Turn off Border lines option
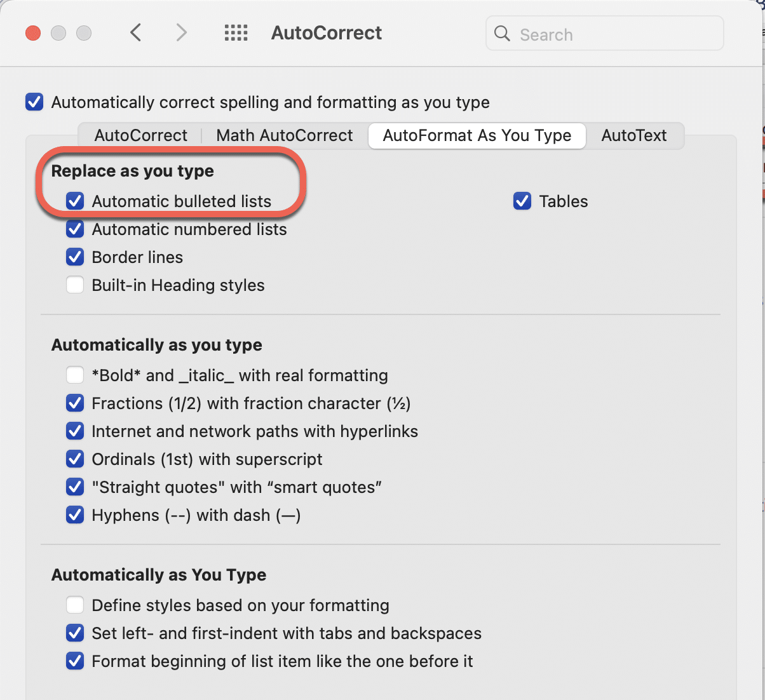Viewport: 765px width, 700px height. (75, 257)
